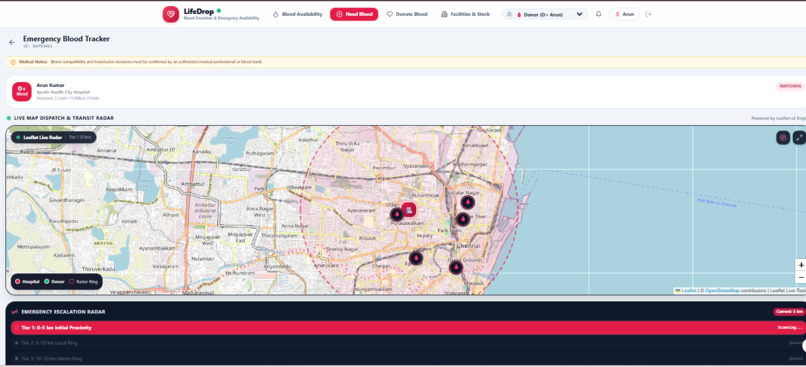Open the OpenStreetMap attribution link
Screen dimensions: 806x367
[x=722, y=290]
